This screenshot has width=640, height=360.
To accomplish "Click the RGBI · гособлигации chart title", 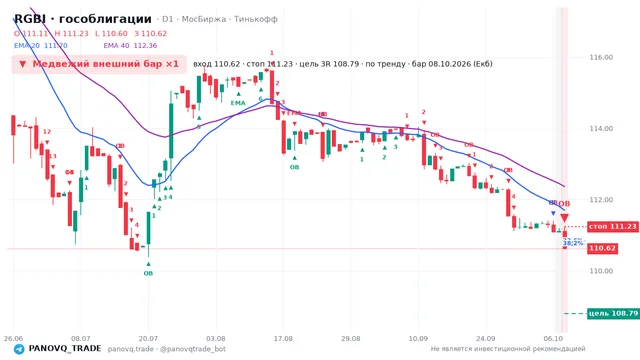I will pos(83,19).
